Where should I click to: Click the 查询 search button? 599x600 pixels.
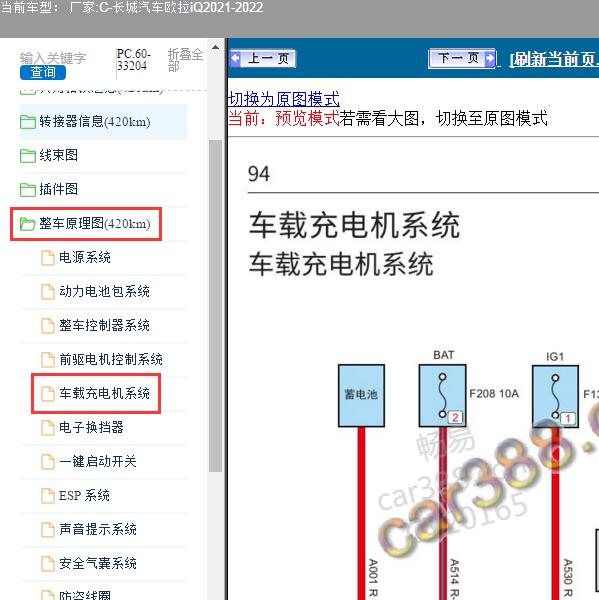point(43,72)
